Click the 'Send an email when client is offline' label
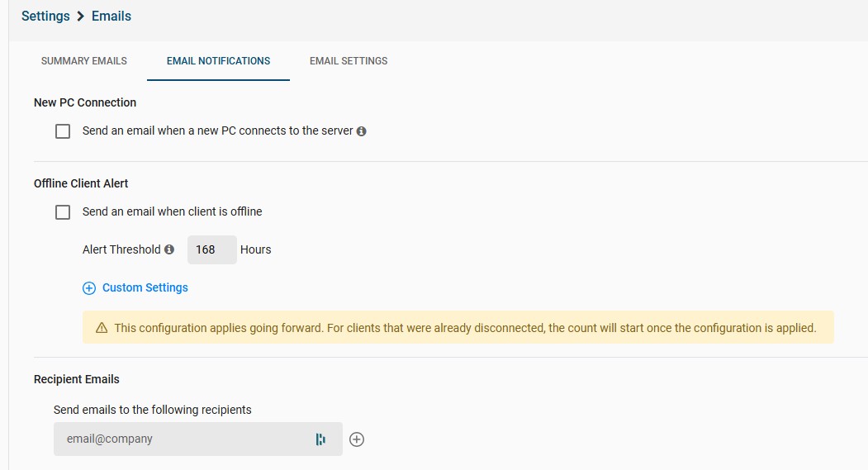 pyautogui.click(x=172, y=212)
